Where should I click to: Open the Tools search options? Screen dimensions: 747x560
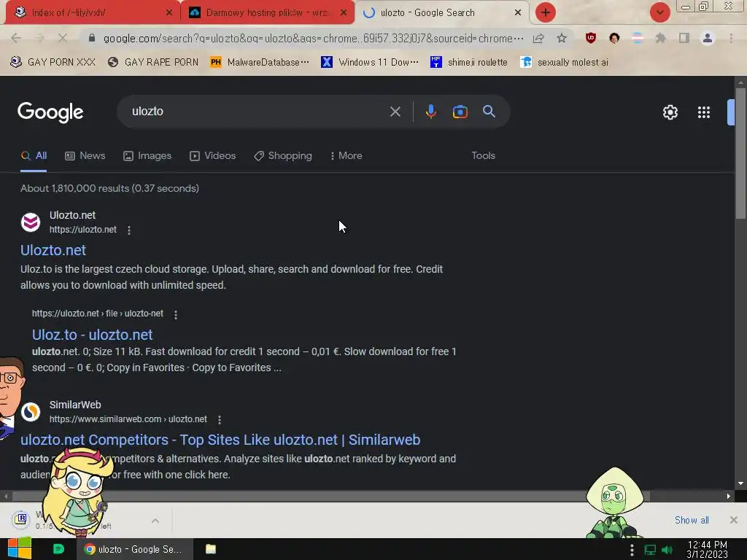tap(483, 156)
